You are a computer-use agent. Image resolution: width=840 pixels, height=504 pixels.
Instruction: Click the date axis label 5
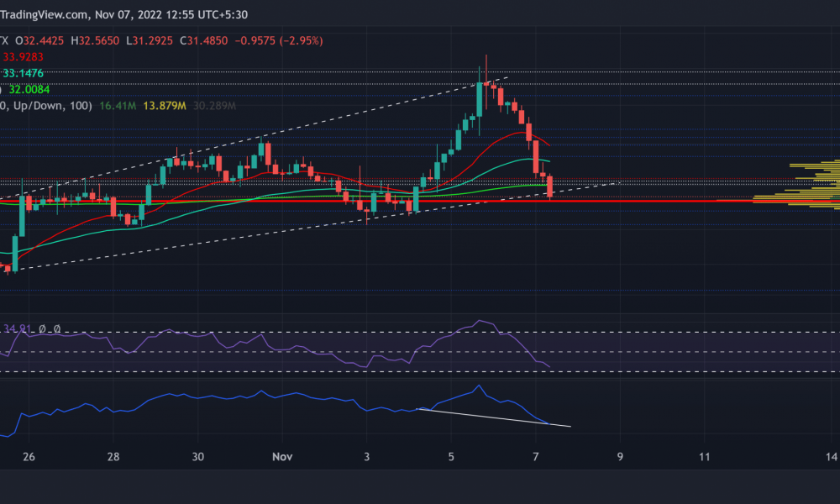tap(451, 457)
